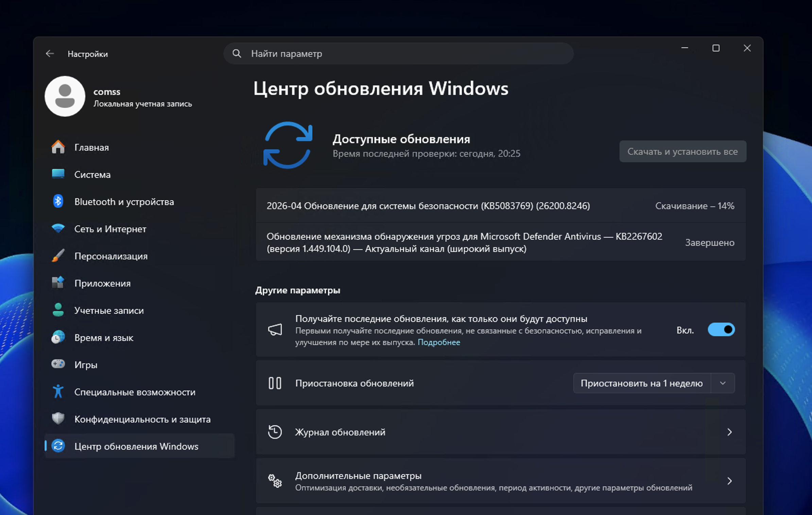Screen dimensions: 812x515
Task: Click the Wi-Fi network icon
Action: (58, 228)
